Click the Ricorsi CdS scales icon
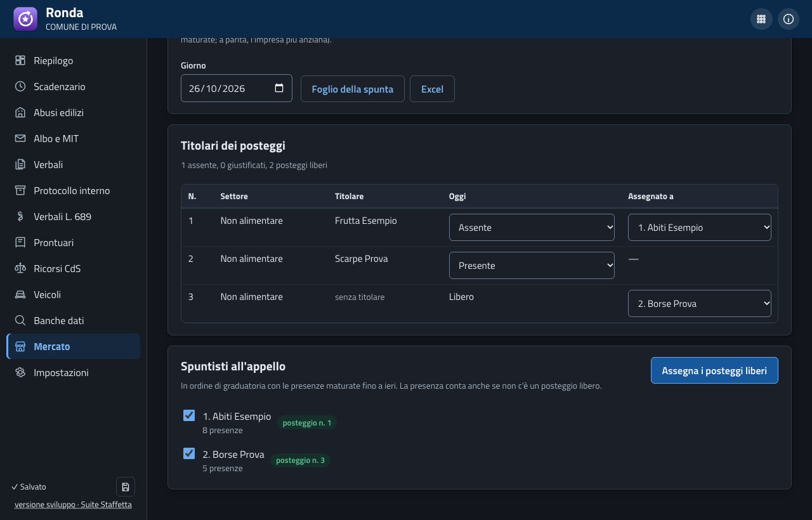The image size is (812, 520). [20, 269]
